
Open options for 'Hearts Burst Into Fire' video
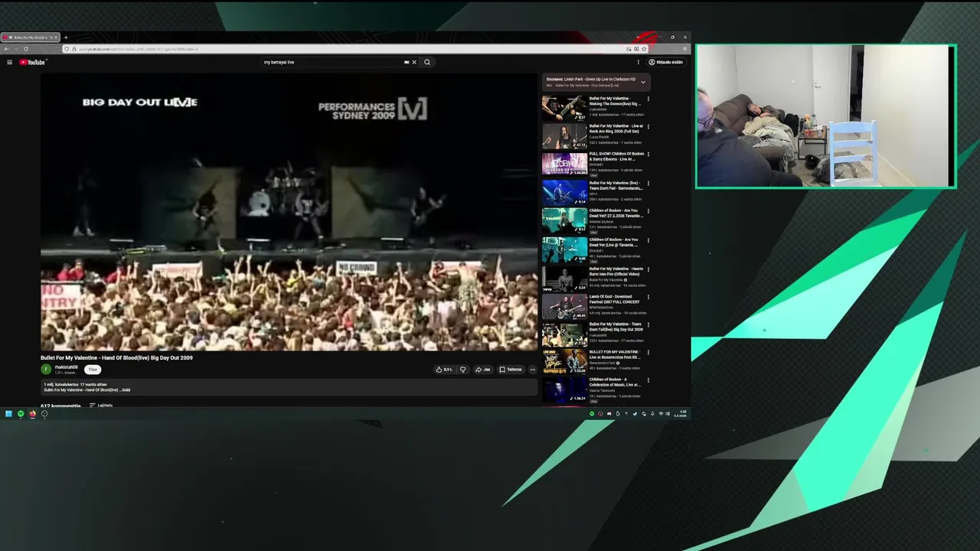(648, 269)
